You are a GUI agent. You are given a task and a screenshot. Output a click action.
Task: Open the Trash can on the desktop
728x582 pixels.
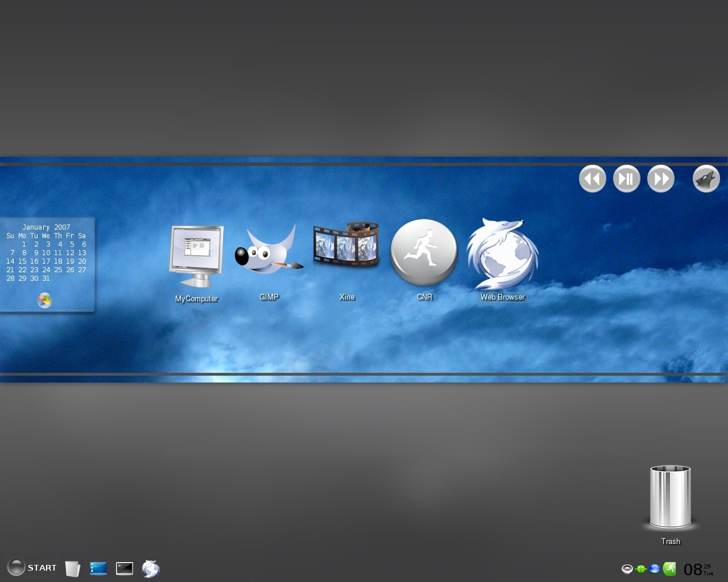click(x=670, y=497)
